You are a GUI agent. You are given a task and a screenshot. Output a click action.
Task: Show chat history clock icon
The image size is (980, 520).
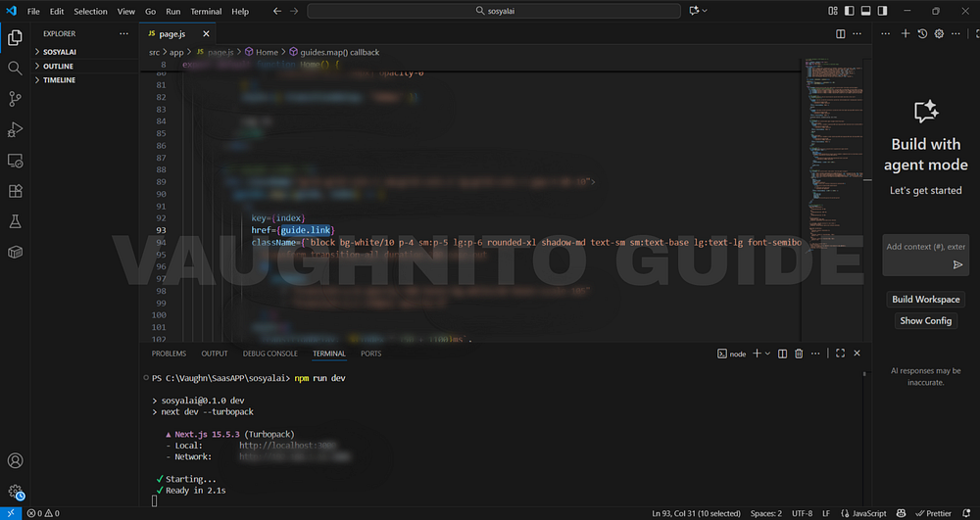[922, 33]
